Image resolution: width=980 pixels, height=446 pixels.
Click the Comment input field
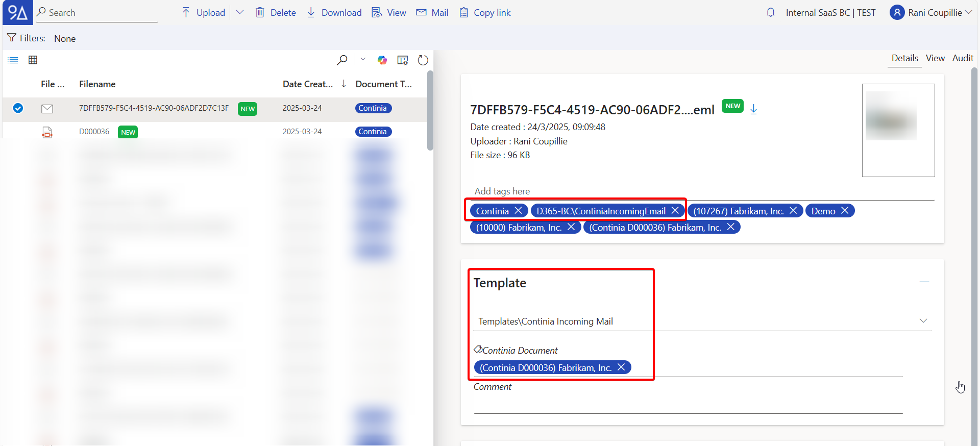tap(688, 404)
